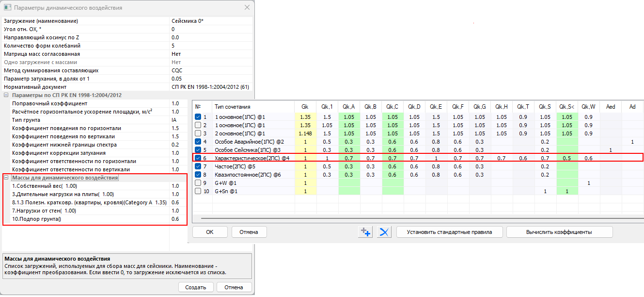Edit the 'Количество форм колебаний' value field
This screenshot has width=644, height=297.
pos(211,46)
